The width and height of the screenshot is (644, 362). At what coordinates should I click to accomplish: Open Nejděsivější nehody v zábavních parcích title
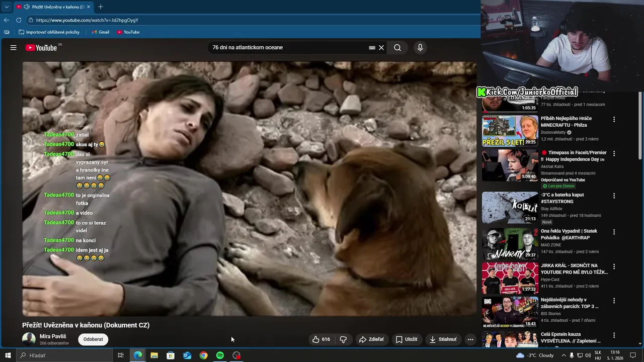coord(570,303)
